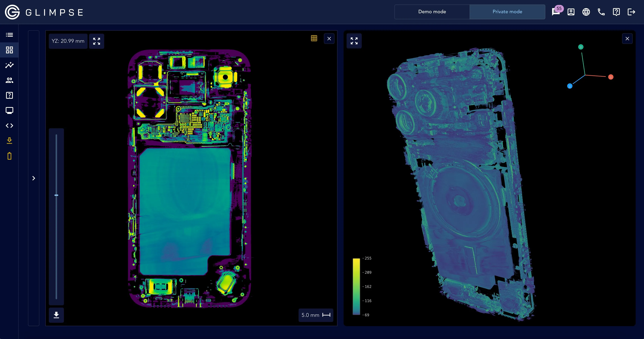This screenshot has width=644, height=339.
Task: Click the yellow download sidebar icon
Action: (x=9, y=141)
